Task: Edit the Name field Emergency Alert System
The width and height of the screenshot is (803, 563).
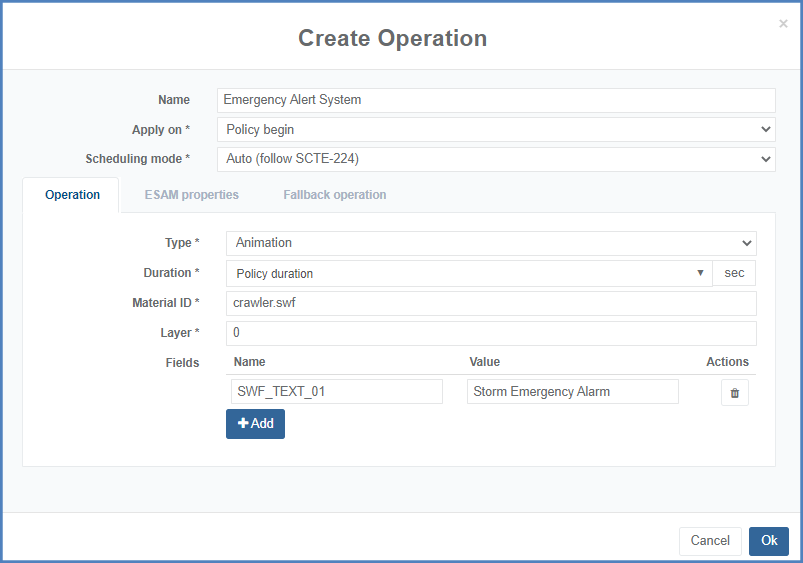Action: pos(496,100)
